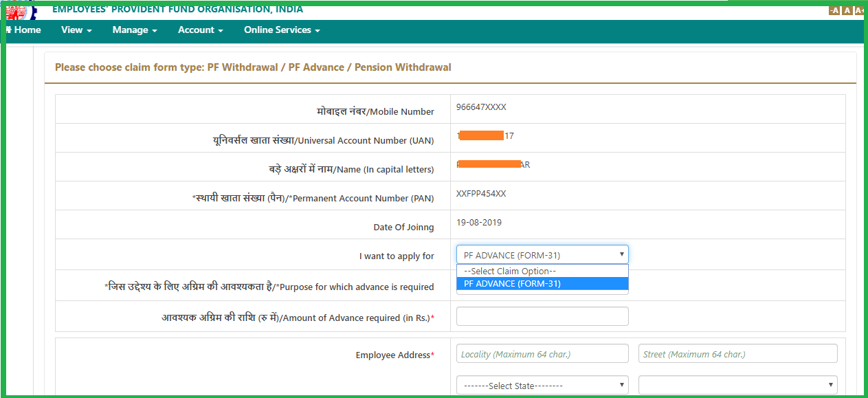Decrease font size with the -A icon
Image resolution: width=868 pixels, height=398 pixels.
834,10
